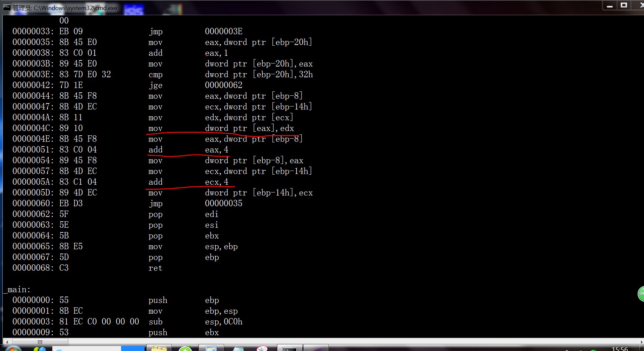
Task: Click bytes '81 EC C0 00 00 00'
Action: (x=99, y=322)
